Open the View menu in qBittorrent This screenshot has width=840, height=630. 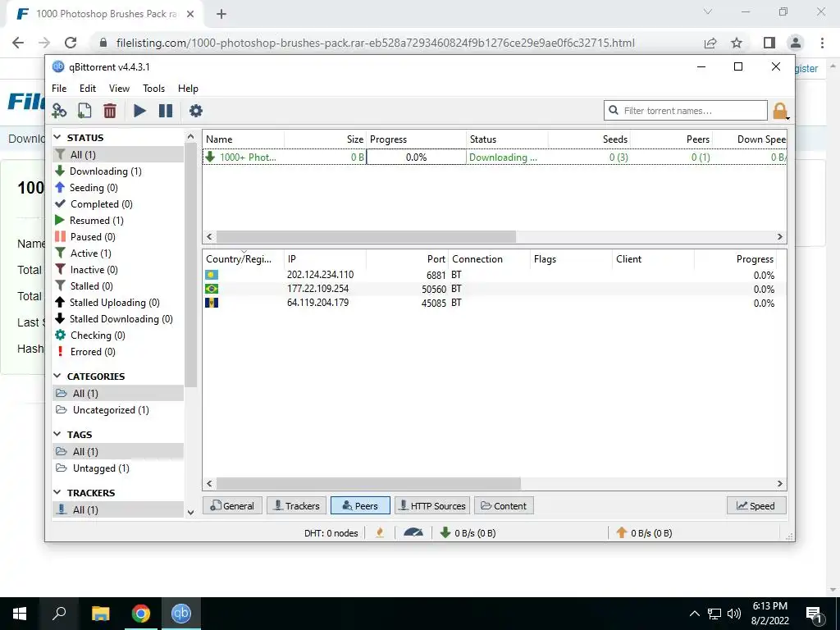pos(119,89)
